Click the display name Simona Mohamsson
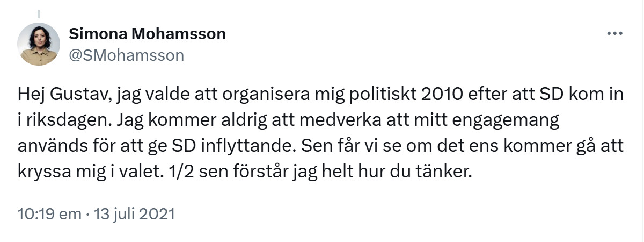 click(147, 34)
